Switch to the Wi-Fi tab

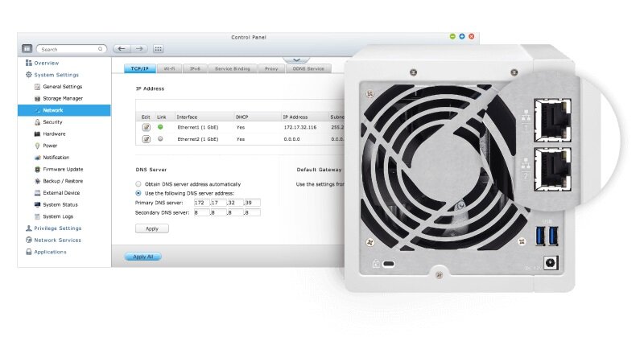[x=170, y=69]
